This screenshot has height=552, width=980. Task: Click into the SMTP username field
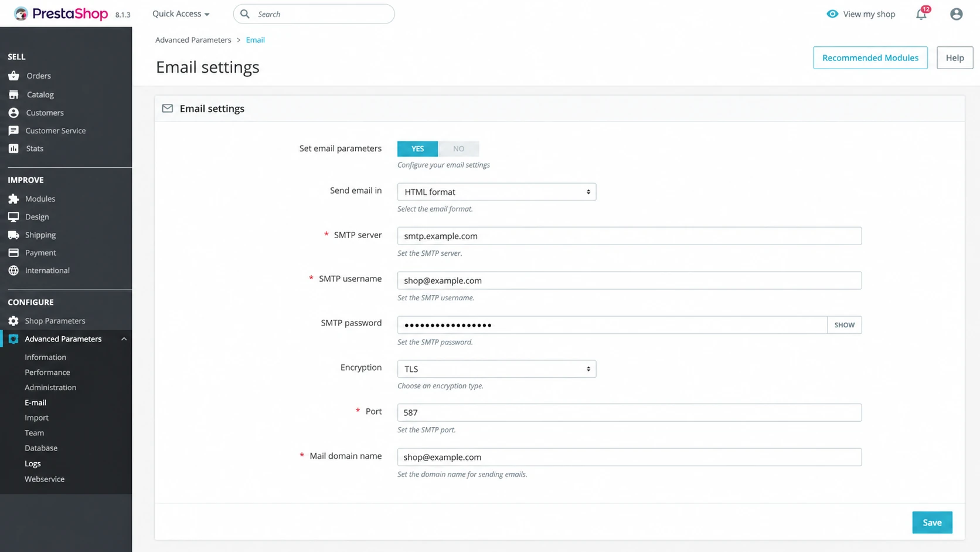pos(629,280)
